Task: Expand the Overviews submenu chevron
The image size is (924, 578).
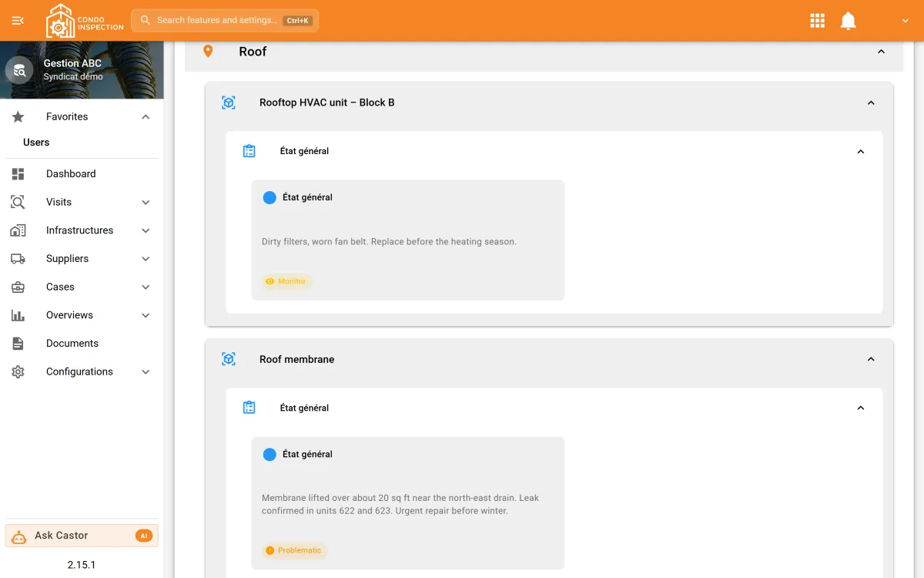Action: pos(146,315)
